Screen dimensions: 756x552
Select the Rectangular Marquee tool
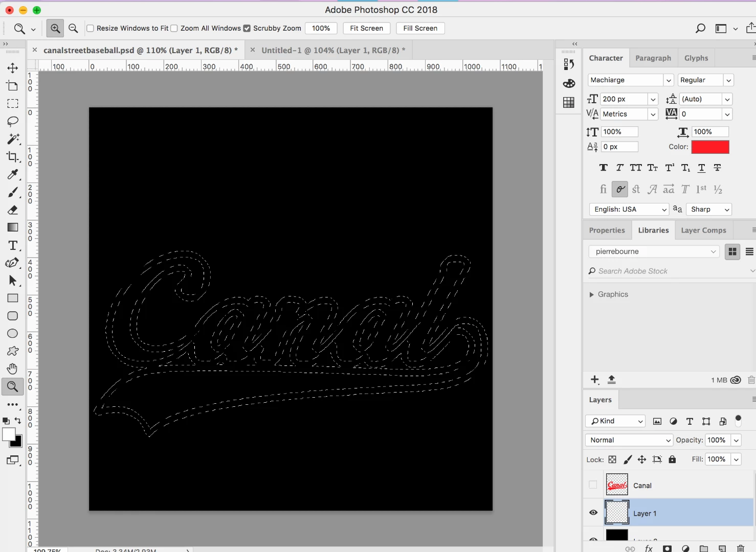pyautogui.click(x=13, y=104)
